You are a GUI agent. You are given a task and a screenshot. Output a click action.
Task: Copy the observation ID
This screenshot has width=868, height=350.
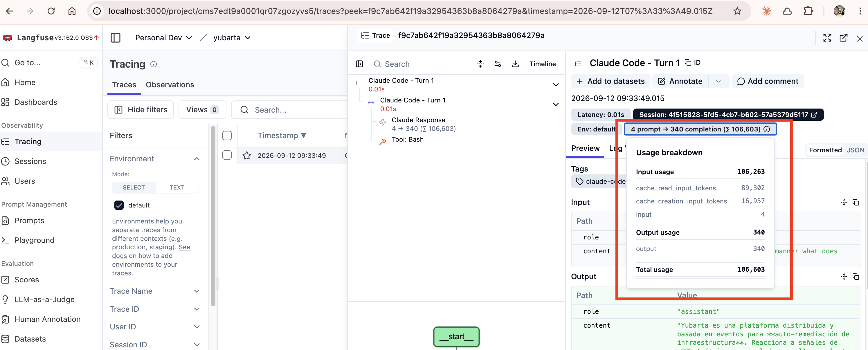coord(693,63)
